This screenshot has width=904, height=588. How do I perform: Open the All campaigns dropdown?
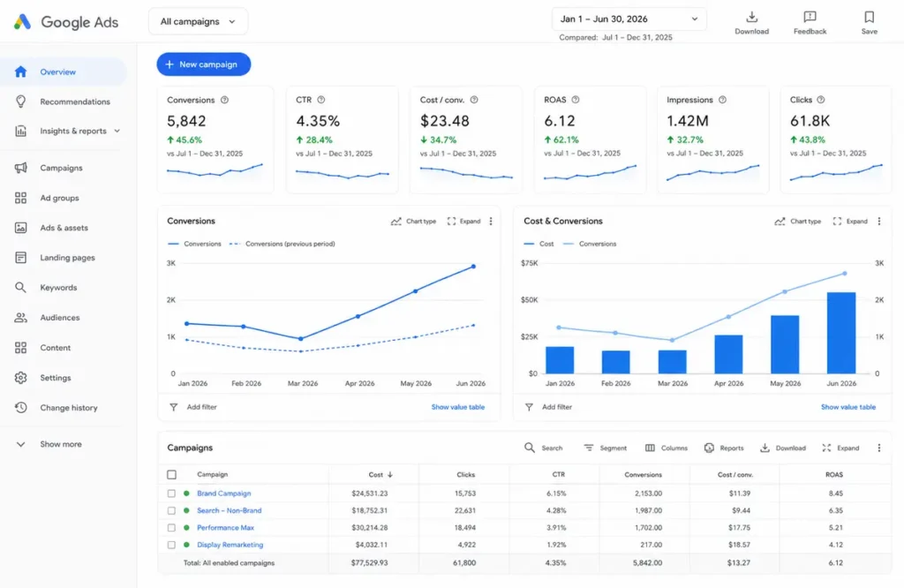click(198, 21)
